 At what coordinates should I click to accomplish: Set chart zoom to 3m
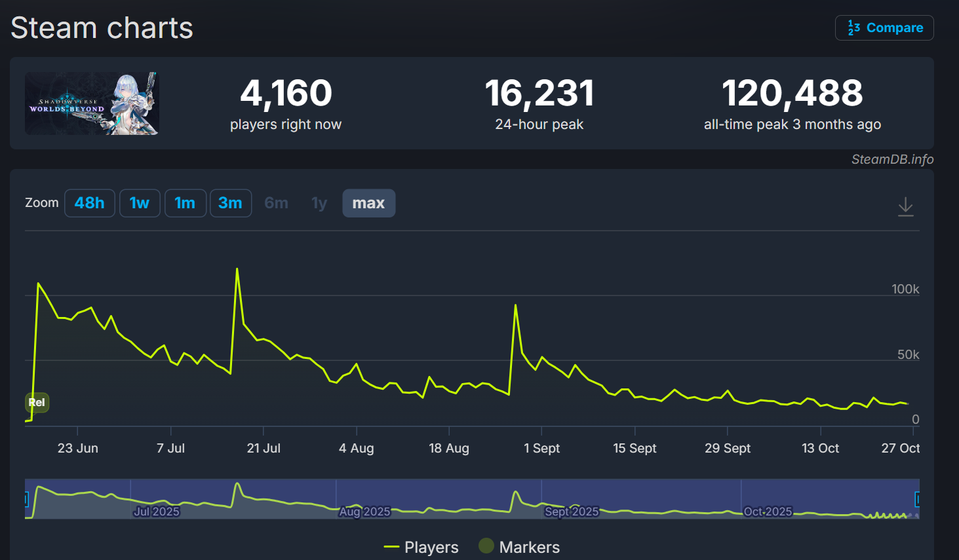click(231, 203)
